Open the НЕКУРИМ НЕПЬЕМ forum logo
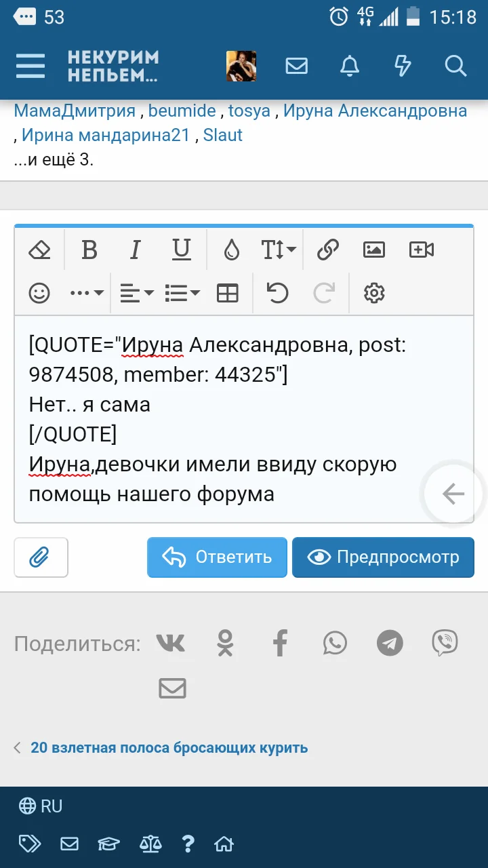This screenshot has width=488, height=868. (x=113, y=66)
